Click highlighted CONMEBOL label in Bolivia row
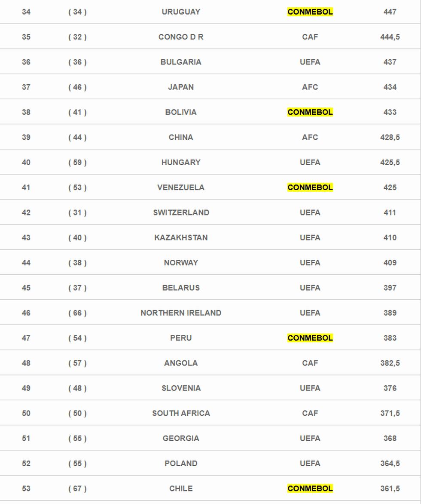This screenshot has height=504, width=421. [310, 112]
